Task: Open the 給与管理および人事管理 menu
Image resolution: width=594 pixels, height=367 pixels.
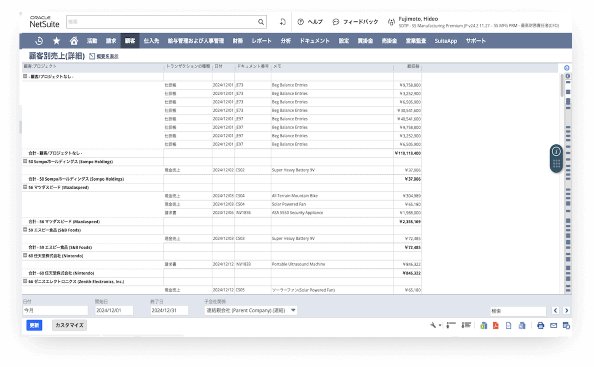Action: pos(196,41)
